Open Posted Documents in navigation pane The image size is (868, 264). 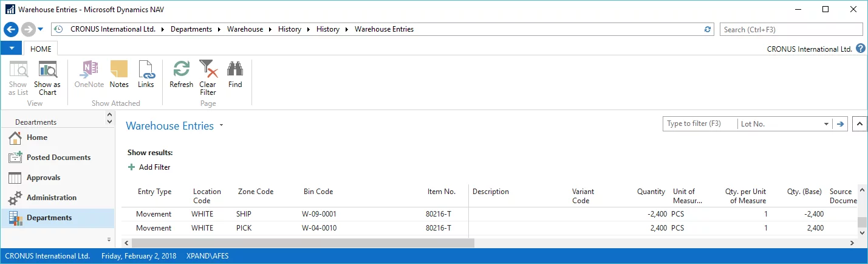tap(58, 158)
